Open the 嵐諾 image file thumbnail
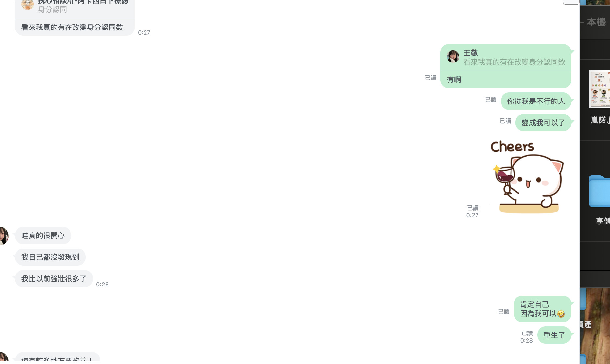The height and width of the screenshot is (364, 610). tap(600, 89)
